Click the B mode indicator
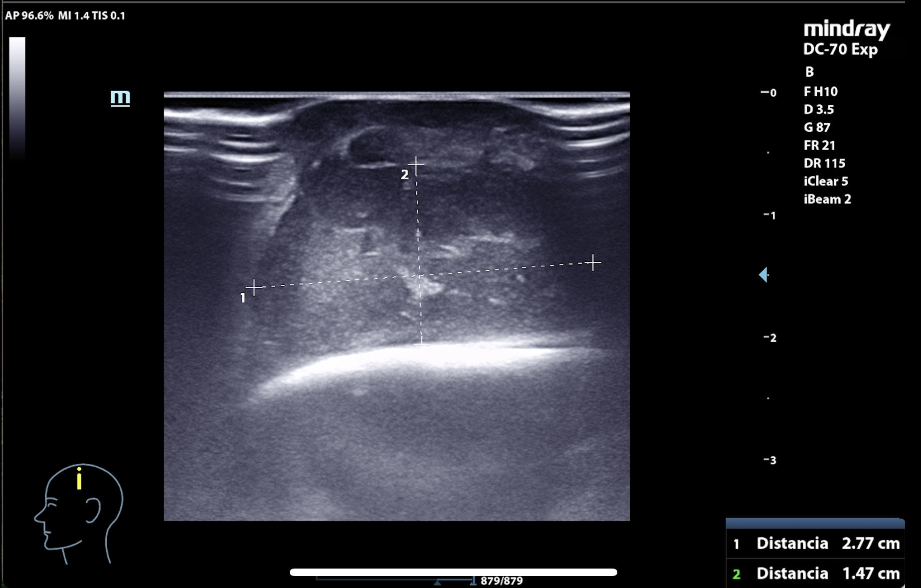This screenshot has height=588, width=921. (x=809, y=72)
